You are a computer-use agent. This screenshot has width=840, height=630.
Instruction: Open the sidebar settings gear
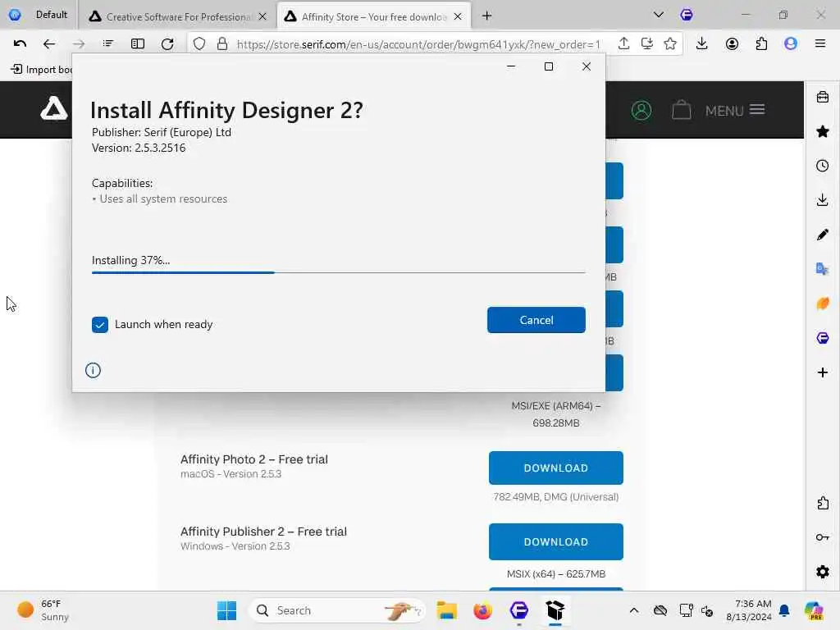pos(822,572)
